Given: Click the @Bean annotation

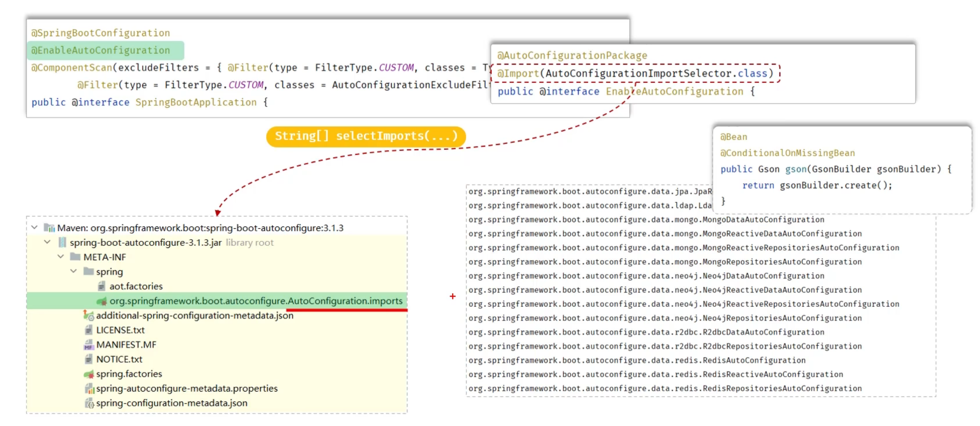Looking at the screenshot, I should (x=734, y=137).
